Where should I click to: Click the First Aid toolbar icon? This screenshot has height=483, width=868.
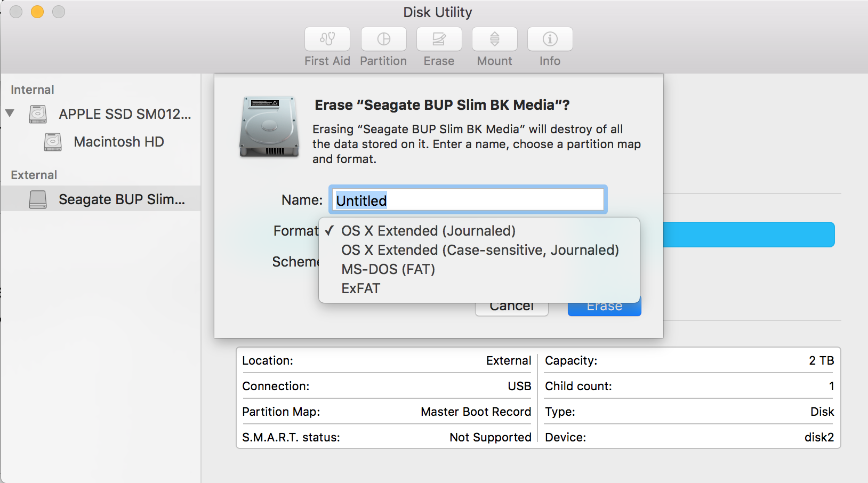[327, 39]
